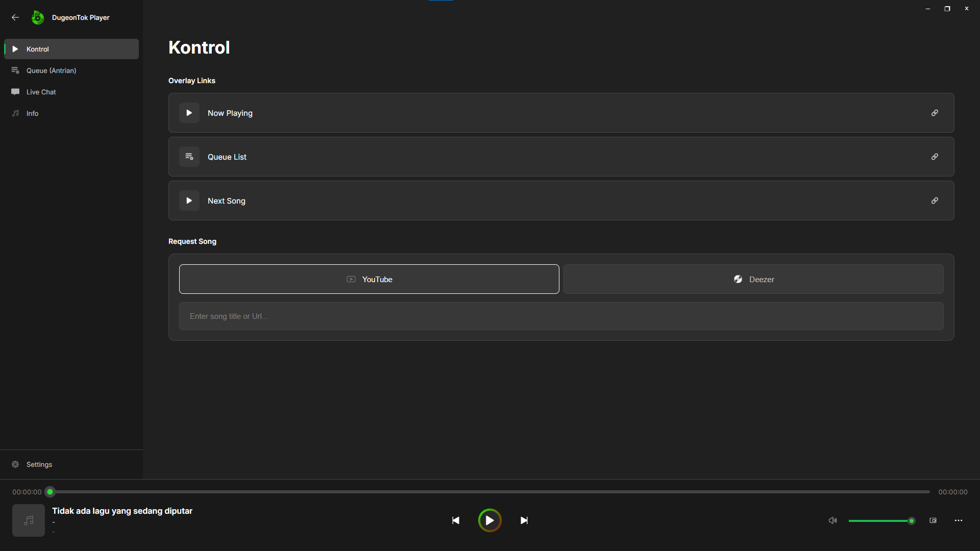Open the Queue (Antrian) page
Viewport: 980px width, 551px height.
(51, 70)
